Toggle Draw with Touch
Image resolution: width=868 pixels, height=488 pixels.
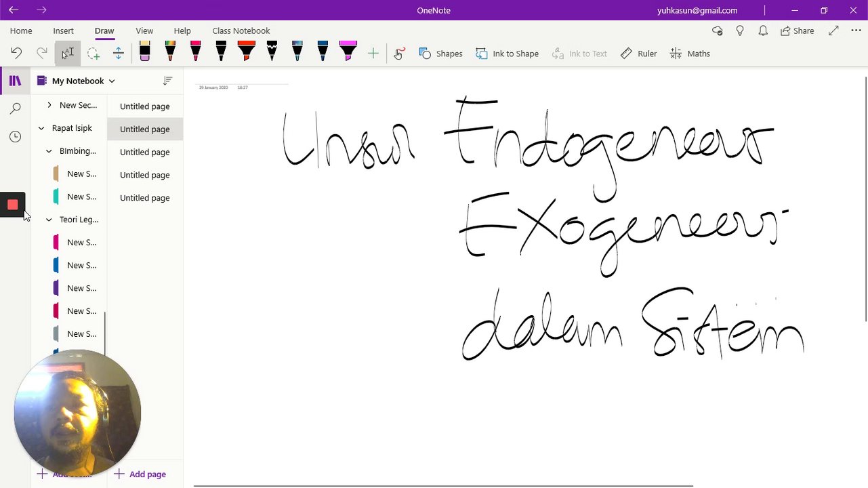pos(399,54)
